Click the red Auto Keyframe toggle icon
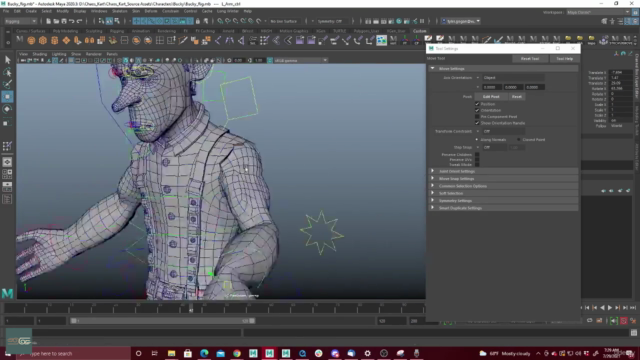Screen dimensions: 640x360 [624, 321]
